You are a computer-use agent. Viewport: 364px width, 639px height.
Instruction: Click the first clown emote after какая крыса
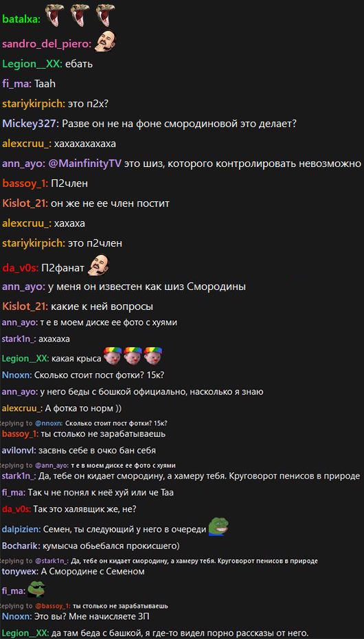pos(113,356)
